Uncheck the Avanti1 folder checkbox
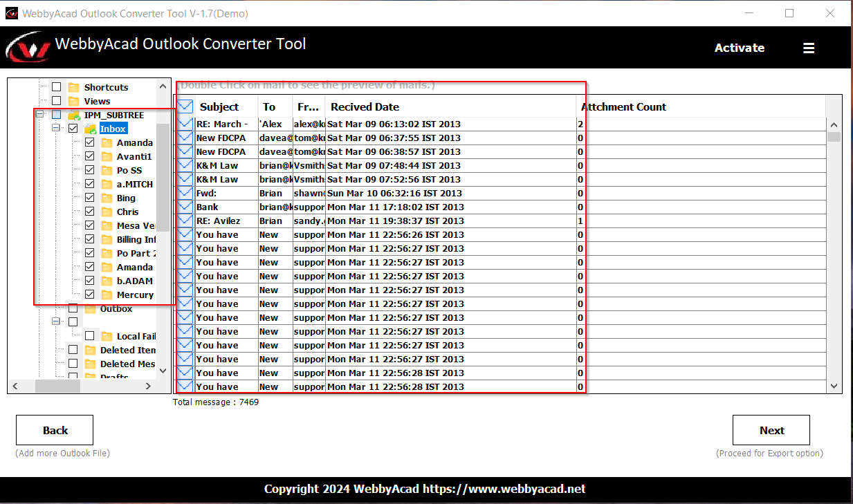 89,156
